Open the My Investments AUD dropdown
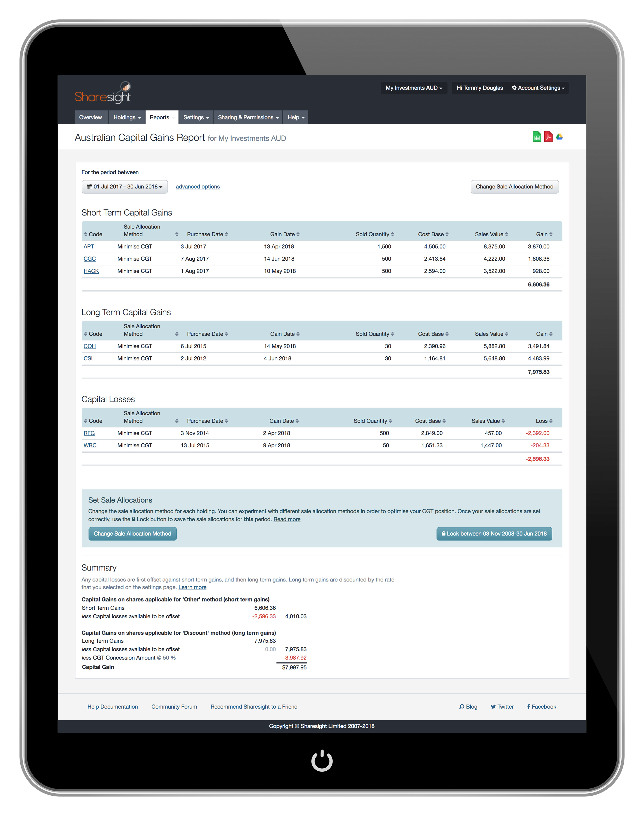Screen dimensions: 644x816 click(414, 88)
